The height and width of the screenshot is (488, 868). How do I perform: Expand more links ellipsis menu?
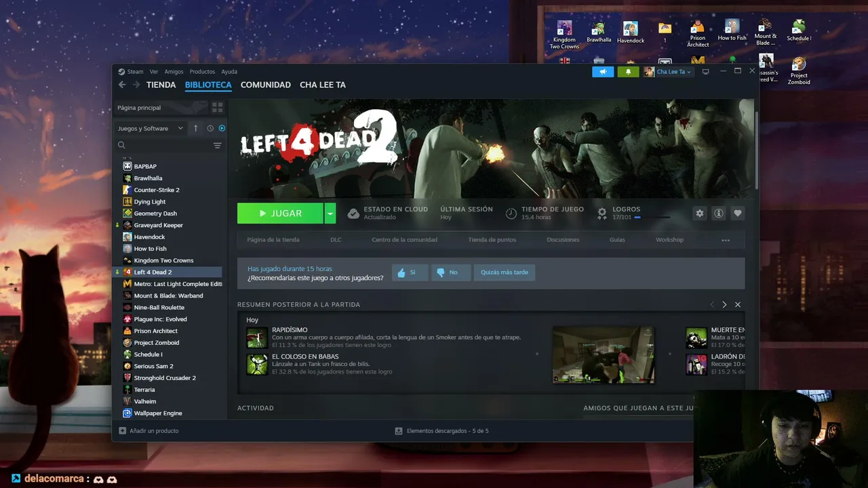[x=726, y=240]
